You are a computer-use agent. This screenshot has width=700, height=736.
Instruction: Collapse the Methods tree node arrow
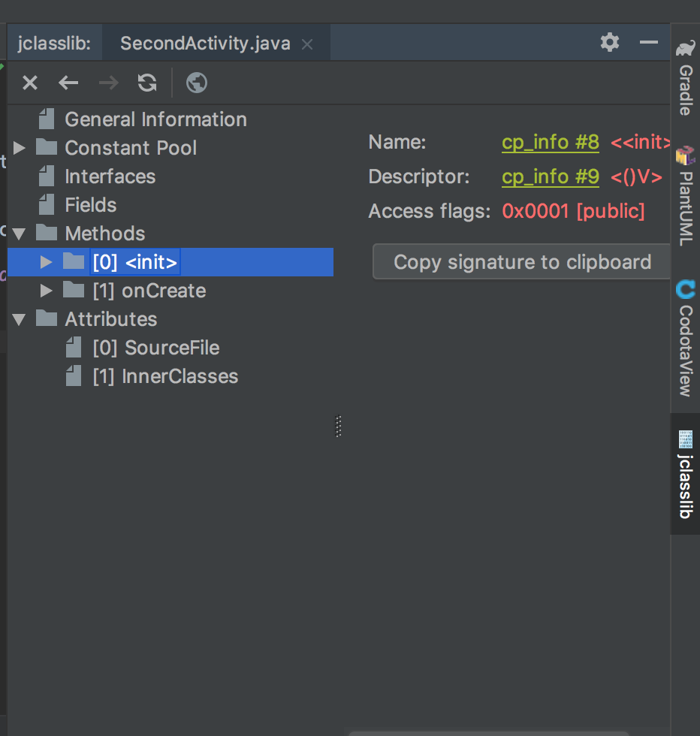(x=20, y=234)
